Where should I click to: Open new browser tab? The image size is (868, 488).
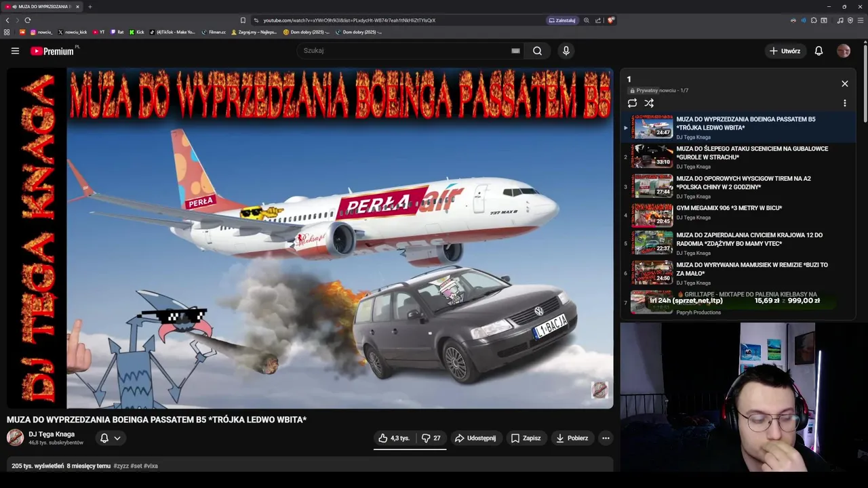(90, 7)
